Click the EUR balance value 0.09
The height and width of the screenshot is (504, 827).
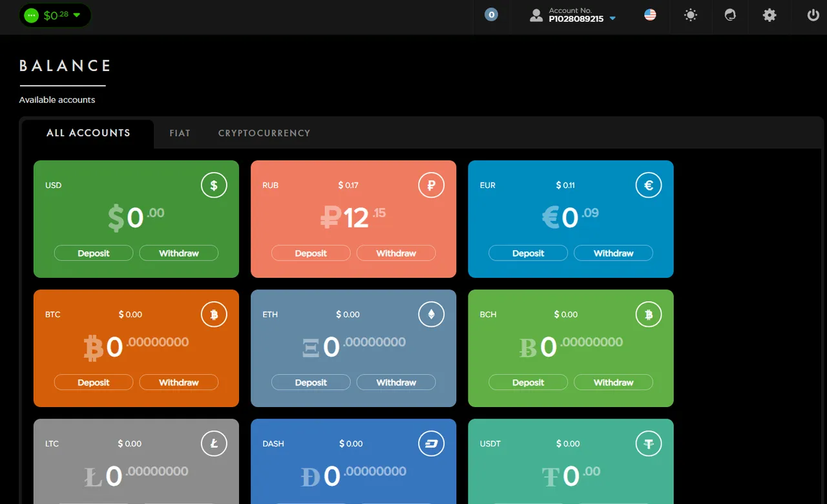[x=571, y=218]
